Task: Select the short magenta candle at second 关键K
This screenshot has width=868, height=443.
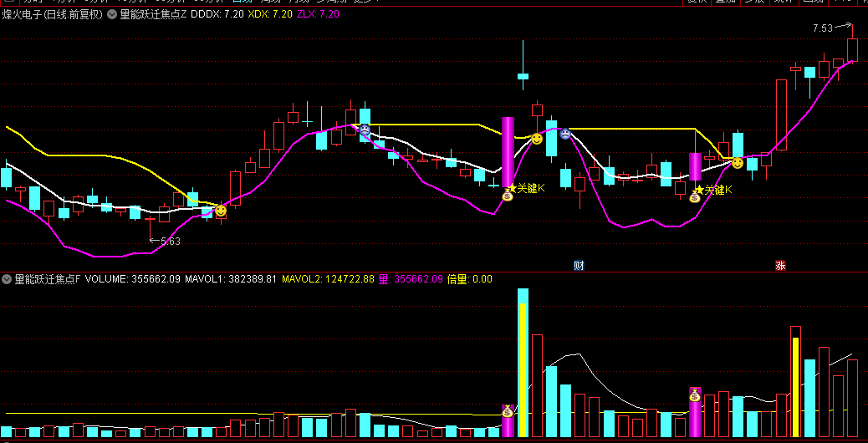Action: pyautogui.click(x=695, y=166)
